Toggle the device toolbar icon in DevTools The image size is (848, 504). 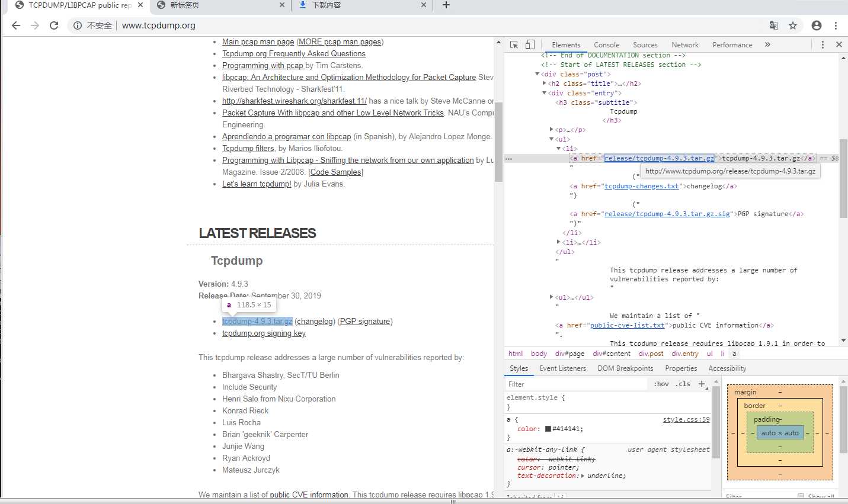pyautogui.click(x=530, y=44)
